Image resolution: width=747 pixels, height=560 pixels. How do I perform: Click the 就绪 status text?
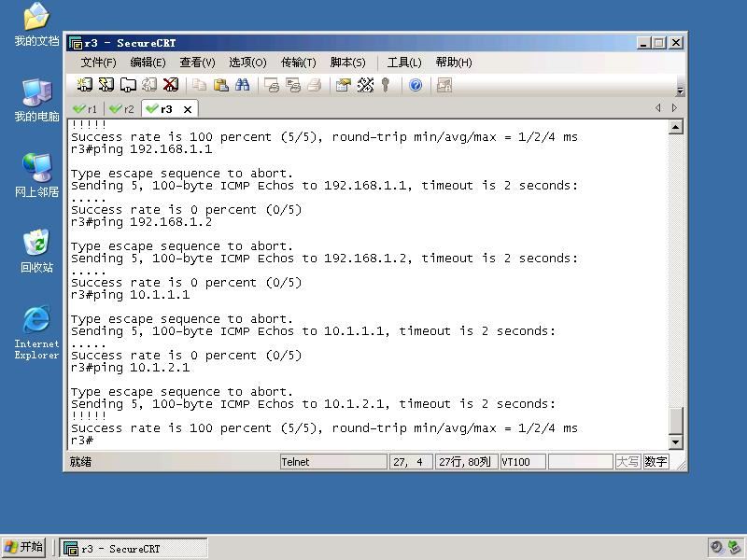[x=80, y=461]
